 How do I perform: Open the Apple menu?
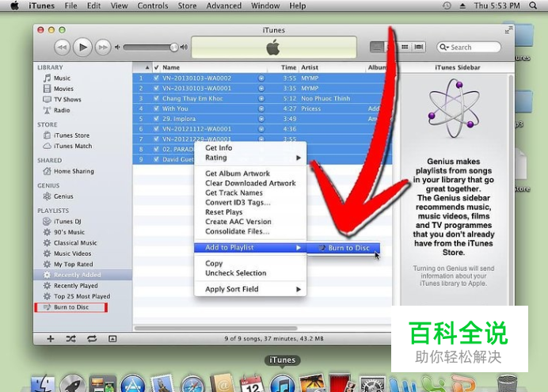[14, 6]
